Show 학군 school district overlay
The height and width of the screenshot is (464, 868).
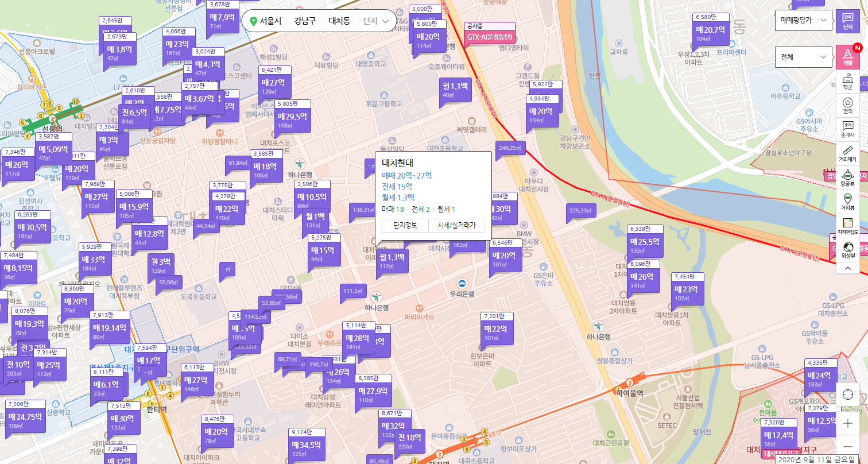pos(848,82)
